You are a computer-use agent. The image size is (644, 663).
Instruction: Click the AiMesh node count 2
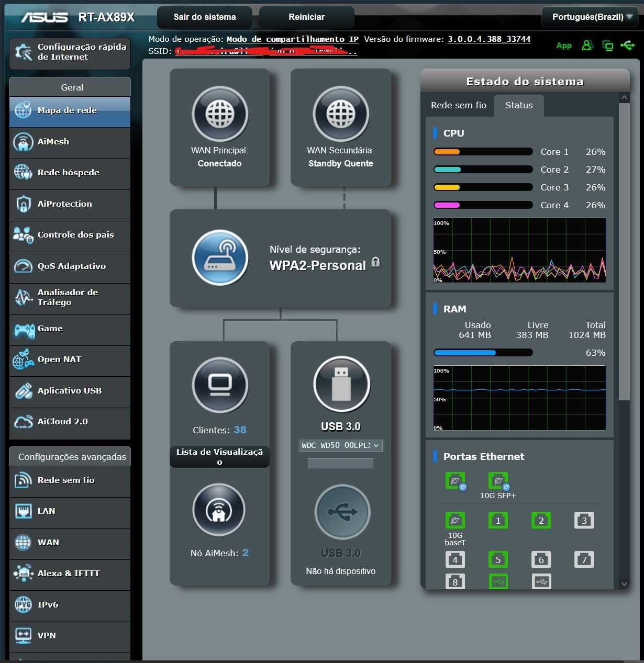point(245,553)
